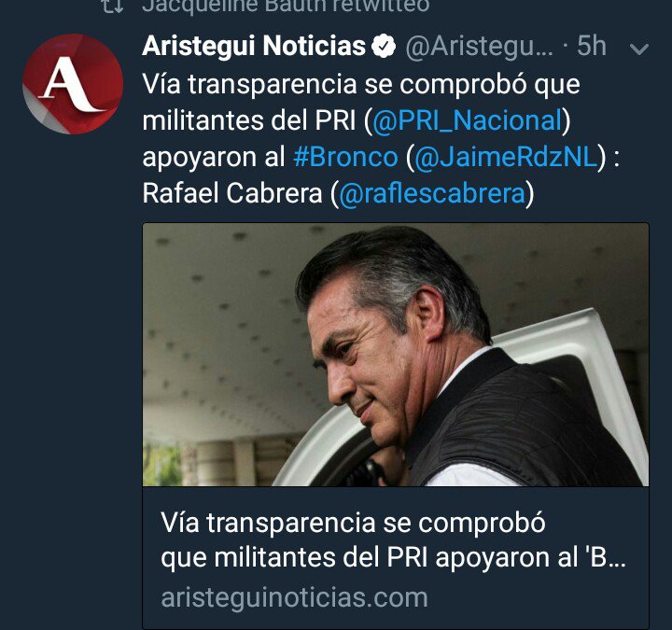
Task: Click the Rafael Cabrera name in the tweet
Action: point(231,193)
